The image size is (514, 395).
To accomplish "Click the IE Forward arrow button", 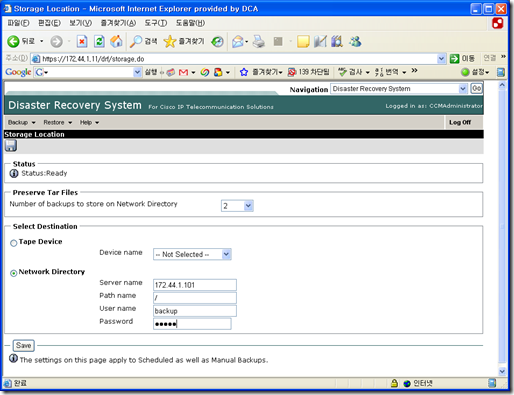I will click(56, 42).
